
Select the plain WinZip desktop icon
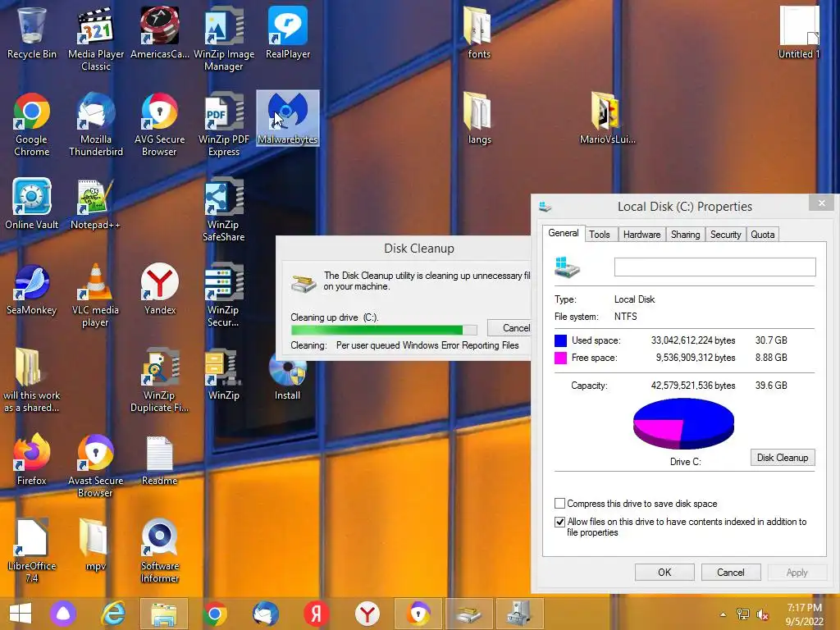pyautogui.click(x=223, y=375)
